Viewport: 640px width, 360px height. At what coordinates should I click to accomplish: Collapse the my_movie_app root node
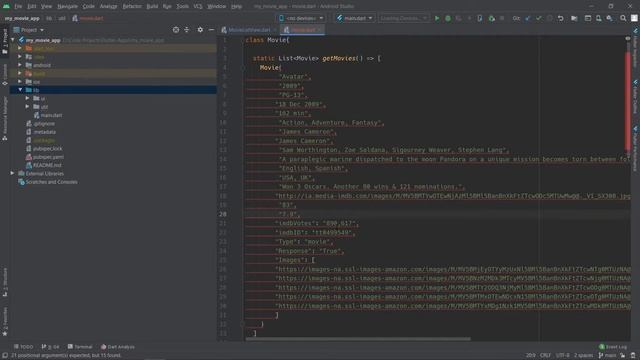13,40
